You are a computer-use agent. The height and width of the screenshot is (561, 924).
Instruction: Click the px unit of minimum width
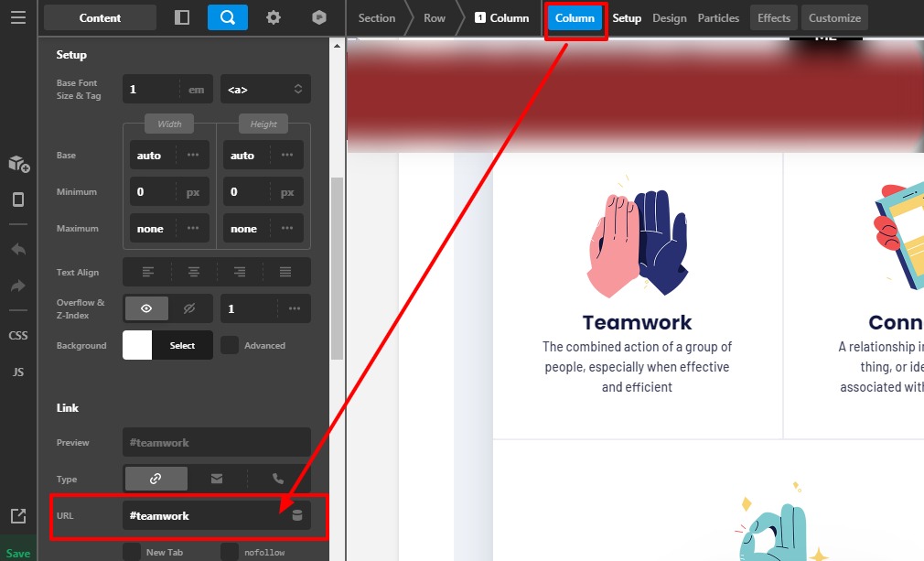tap(193, 192)
